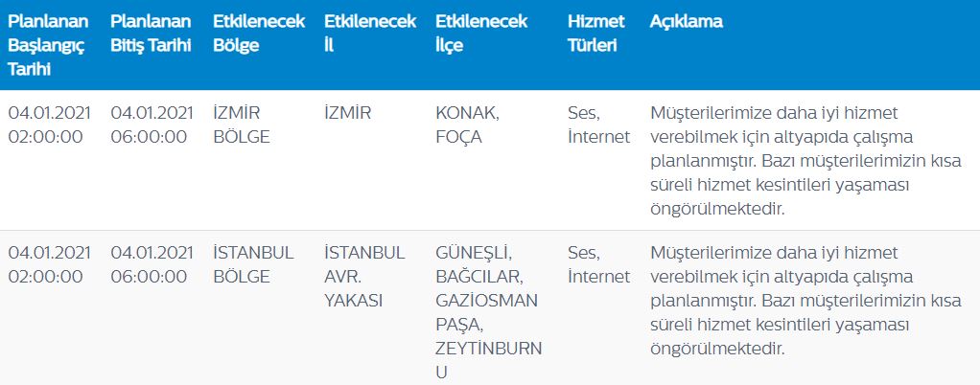
Task: Select the Etkilenecek İlçe column header
Action: pos(481,34)
